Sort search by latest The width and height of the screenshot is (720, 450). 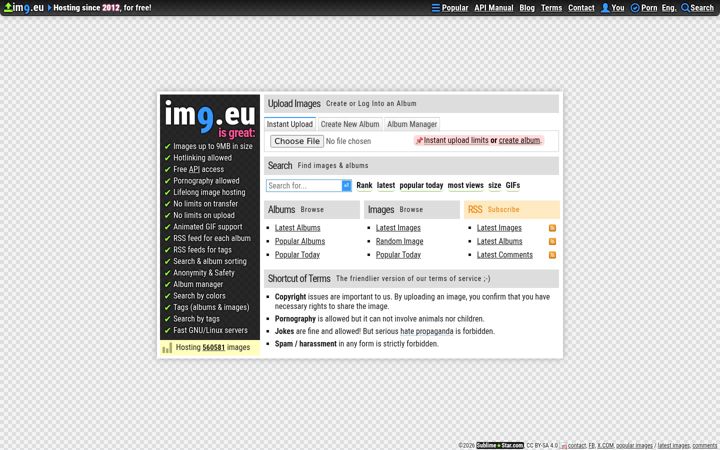pos(386,186)
